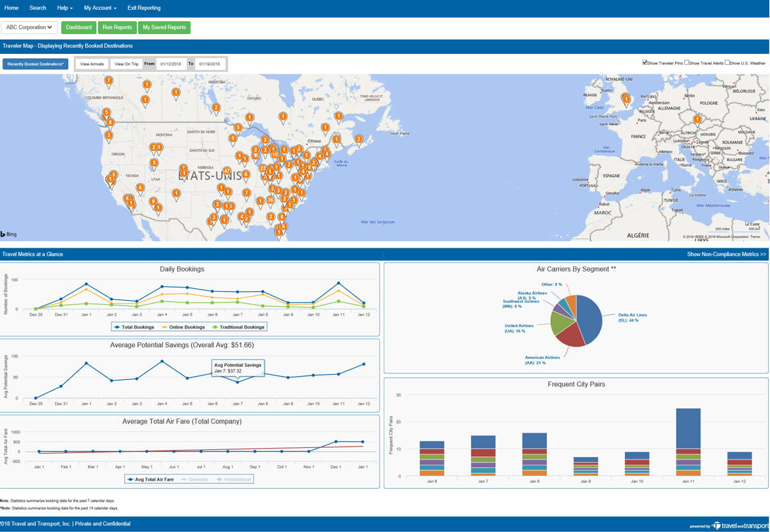This screenshot has height=532, width=770.
Task: Click the pin numbered 2 east of Quebec in Nova Scotia
Action: [359, 139]
